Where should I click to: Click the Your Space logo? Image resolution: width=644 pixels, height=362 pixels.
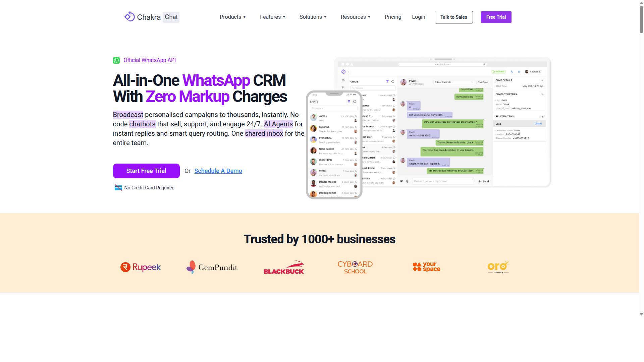tap(426, 267)
